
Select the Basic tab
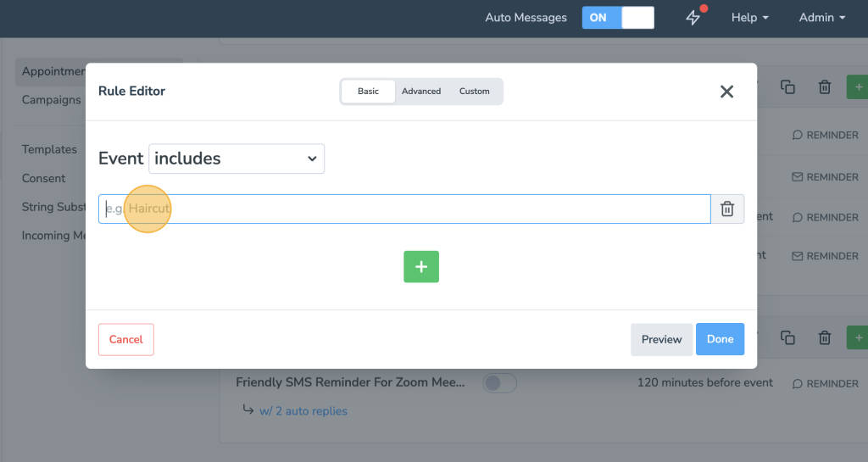368,92
